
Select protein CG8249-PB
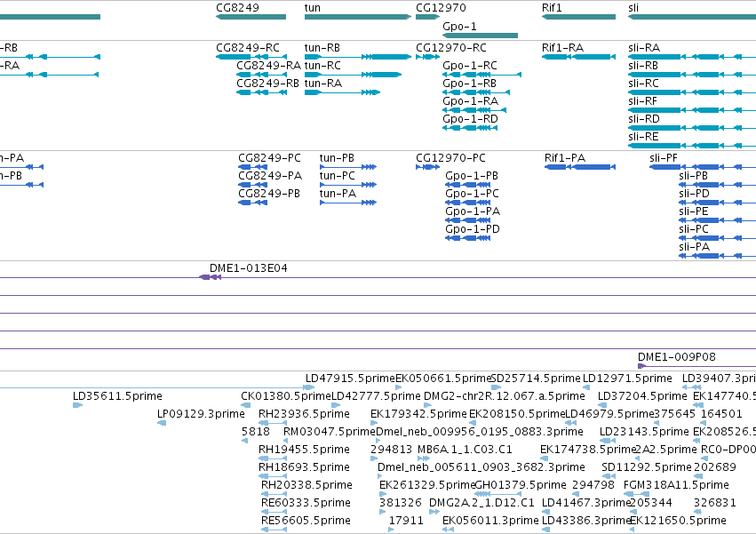pyautogui.click(x=252, y=203)
